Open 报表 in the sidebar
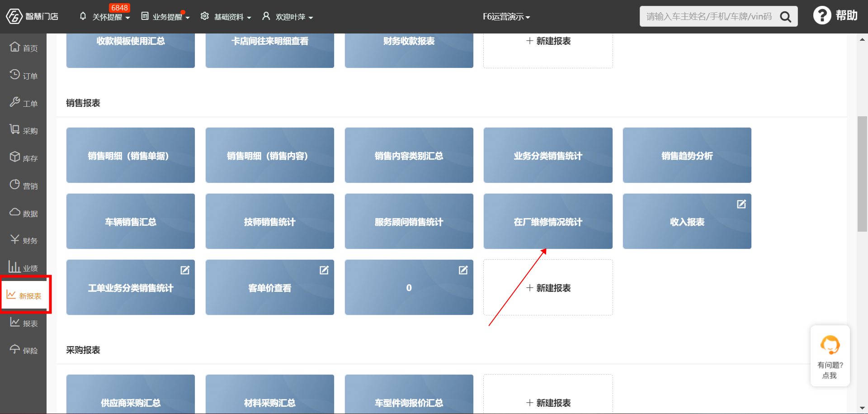The height and width of the screenshot is (414, 868). (24, 323)
